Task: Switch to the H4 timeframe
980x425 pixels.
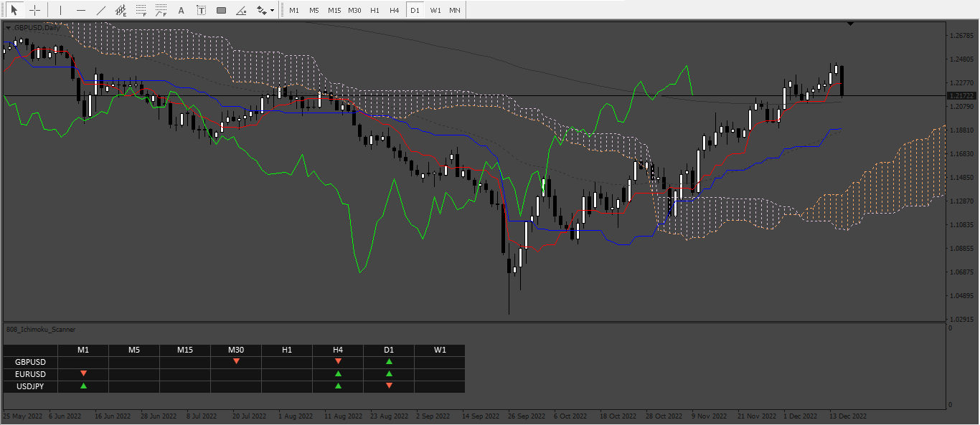Action: (395, 10)
